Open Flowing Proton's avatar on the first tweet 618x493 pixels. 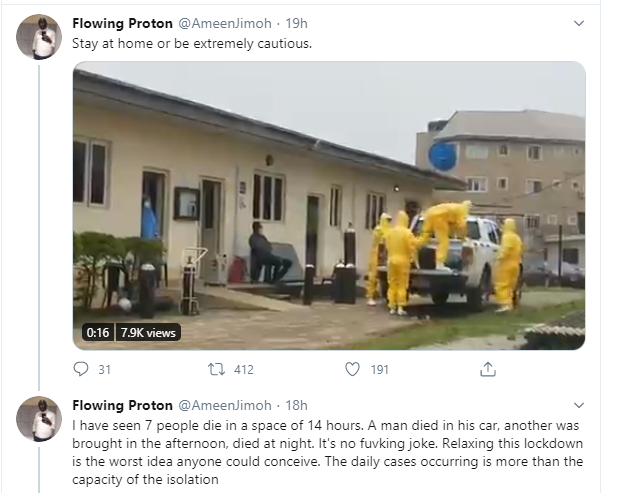(x=39, y=37)
